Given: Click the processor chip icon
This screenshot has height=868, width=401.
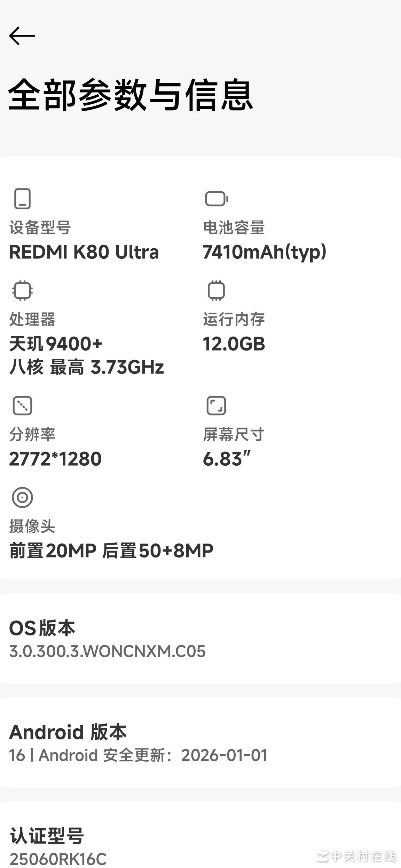Looking at the screenshot, I should 22,290.
